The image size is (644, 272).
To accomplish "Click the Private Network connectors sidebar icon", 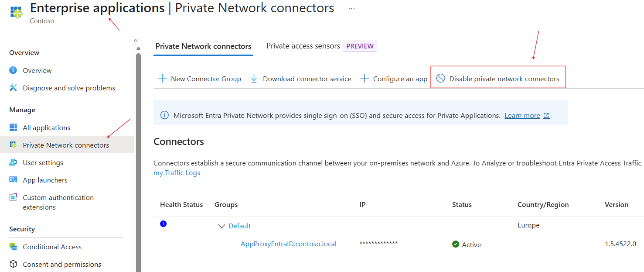I will (14, 145).
